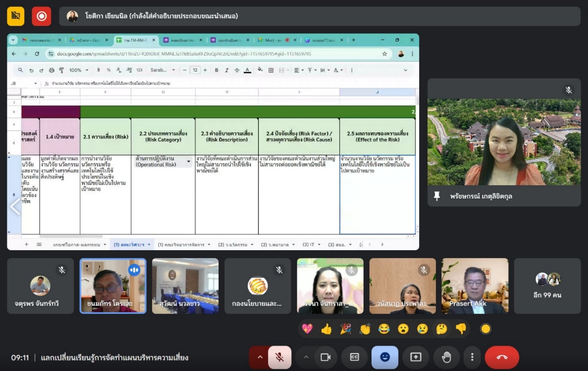The width and height of the screenshot is (588, 371).
Task: Leave the call with red button
Action: click(501, 357)
